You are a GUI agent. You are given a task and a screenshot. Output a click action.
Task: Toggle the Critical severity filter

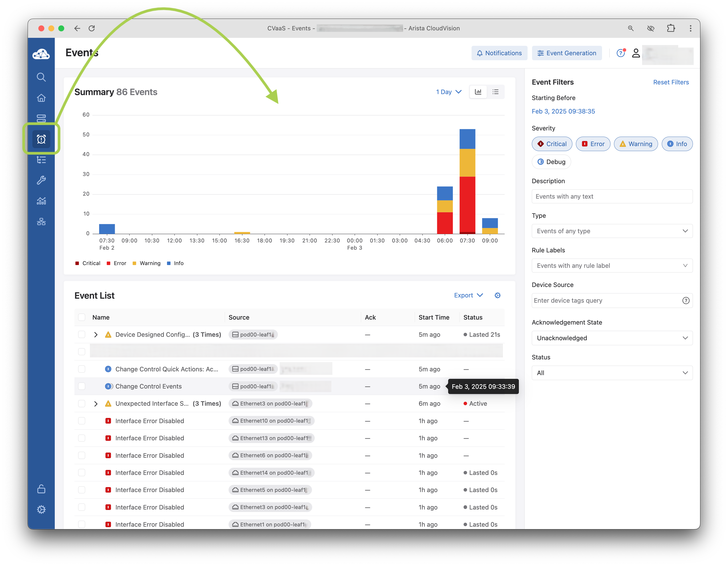point(552,144)
